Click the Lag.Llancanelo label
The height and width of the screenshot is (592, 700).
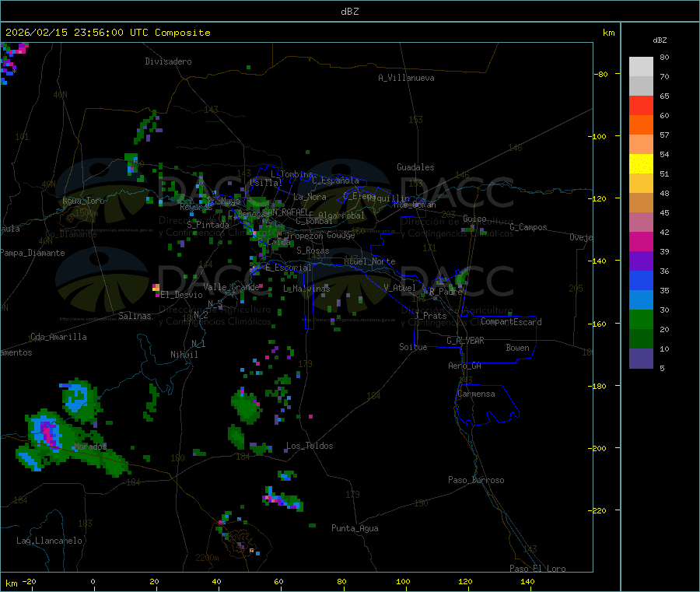click(50, 541)
